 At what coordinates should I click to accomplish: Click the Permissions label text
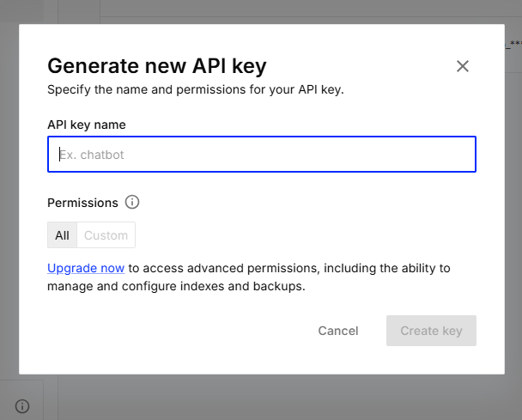(82, 203)
